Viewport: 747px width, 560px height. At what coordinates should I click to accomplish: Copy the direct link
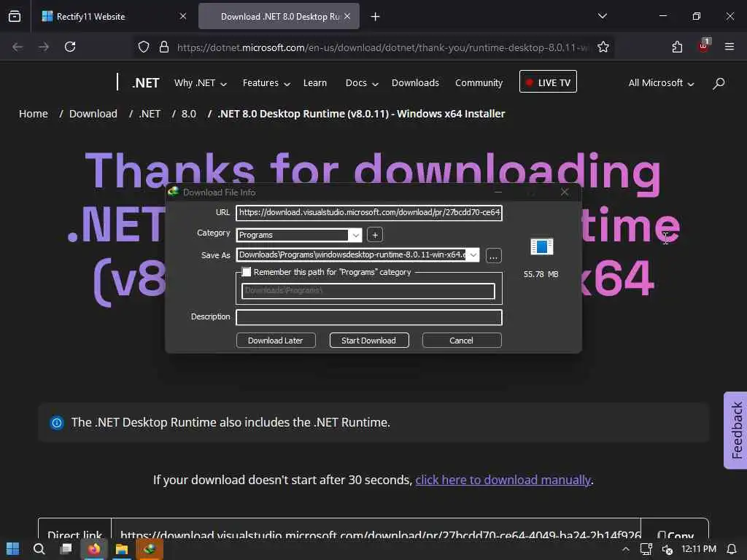(675, 536)
